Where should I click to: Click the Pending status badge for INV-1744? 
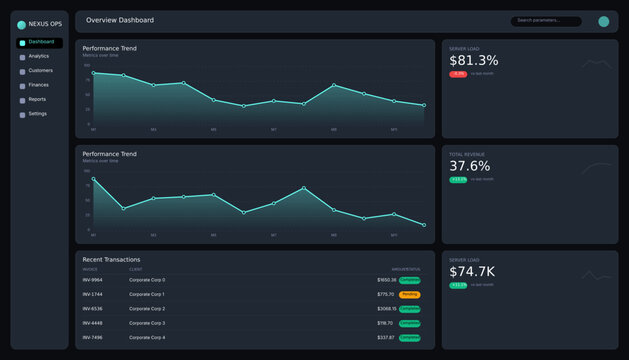(410, 295)
